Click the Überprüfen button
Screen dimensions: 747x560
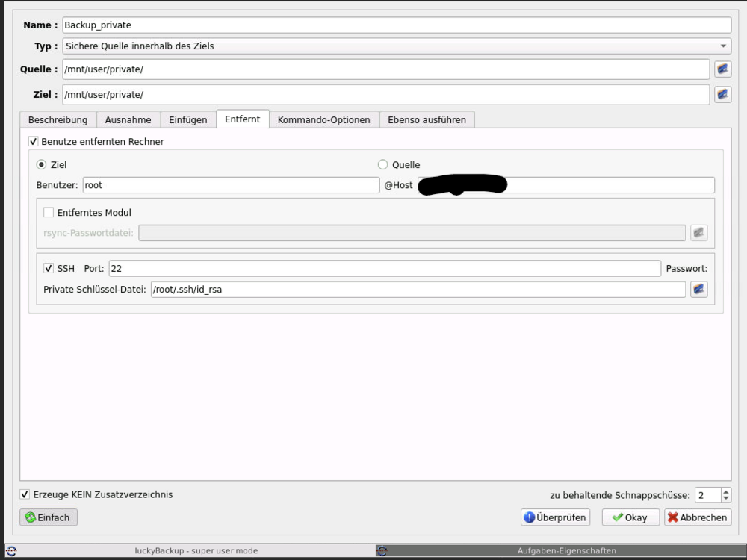coord(555,517)
